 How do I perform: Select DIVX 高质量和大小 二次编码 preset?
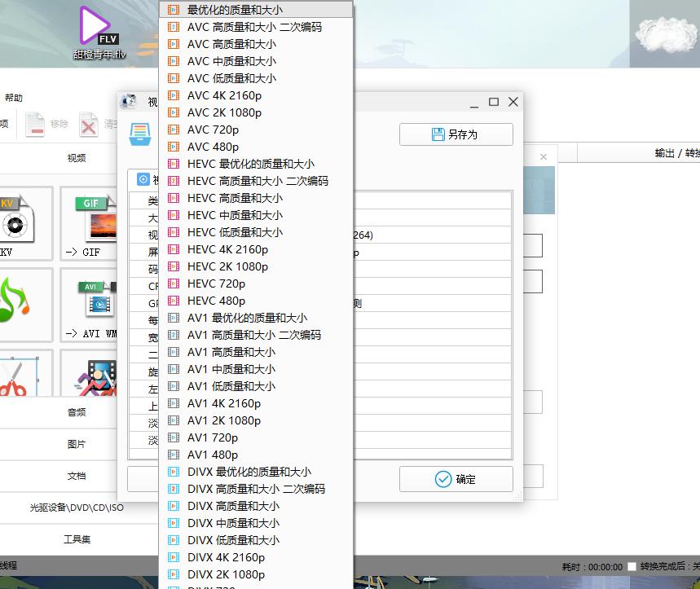click(256, 489)
